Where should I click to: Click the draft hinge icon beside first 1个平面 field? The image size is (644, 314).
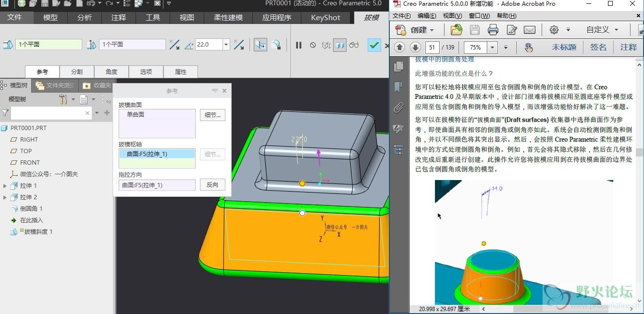(8, 45)
